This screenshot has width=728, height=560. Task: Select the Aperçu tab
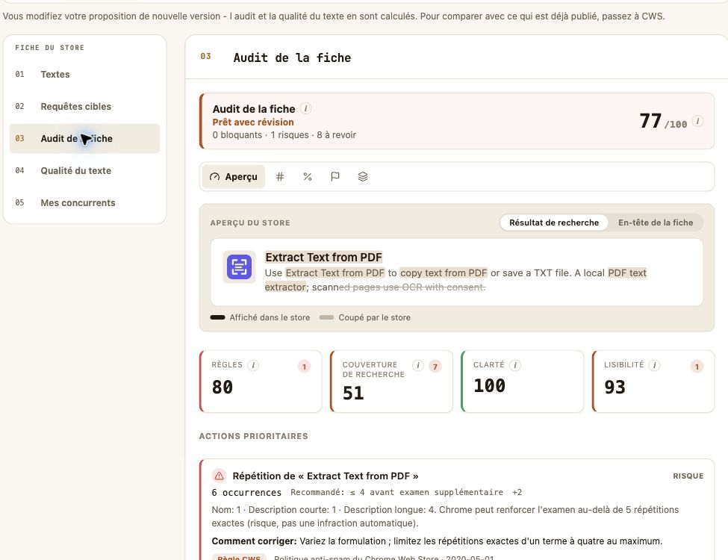pyautogui.click(x=234, y=176)
